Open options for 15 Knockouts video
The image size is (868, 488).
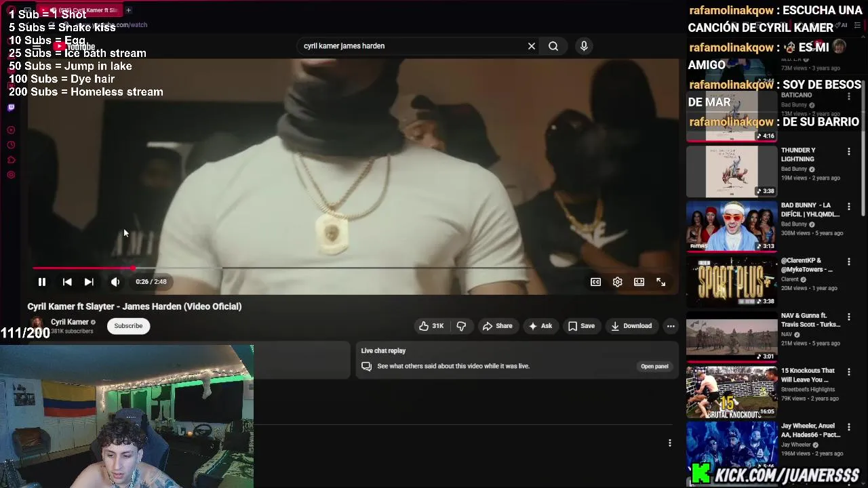pos(848,373)
